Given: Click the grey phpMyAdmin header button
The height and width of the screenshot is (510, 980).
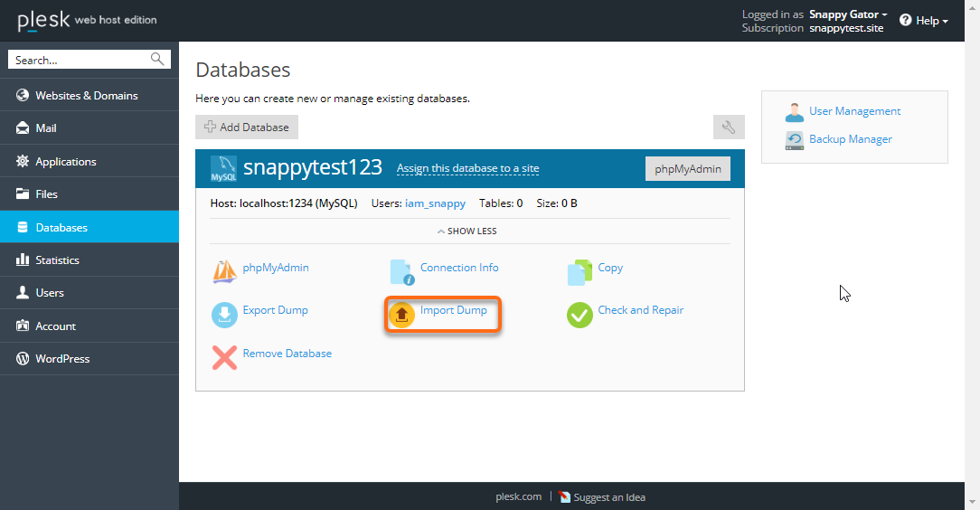Looking at the screenshot, I should tap(687, 169).
